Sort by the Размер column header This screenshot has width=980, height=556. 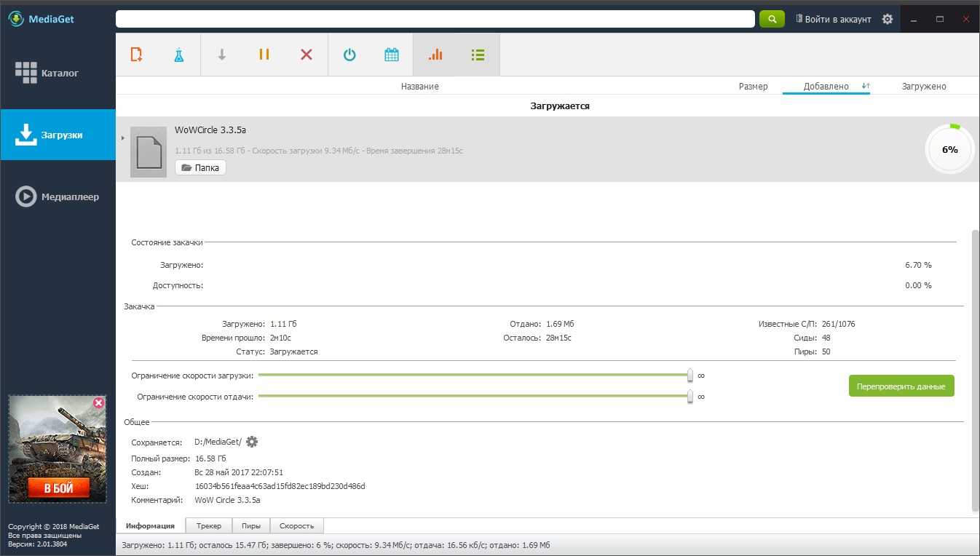click(754, 86)
